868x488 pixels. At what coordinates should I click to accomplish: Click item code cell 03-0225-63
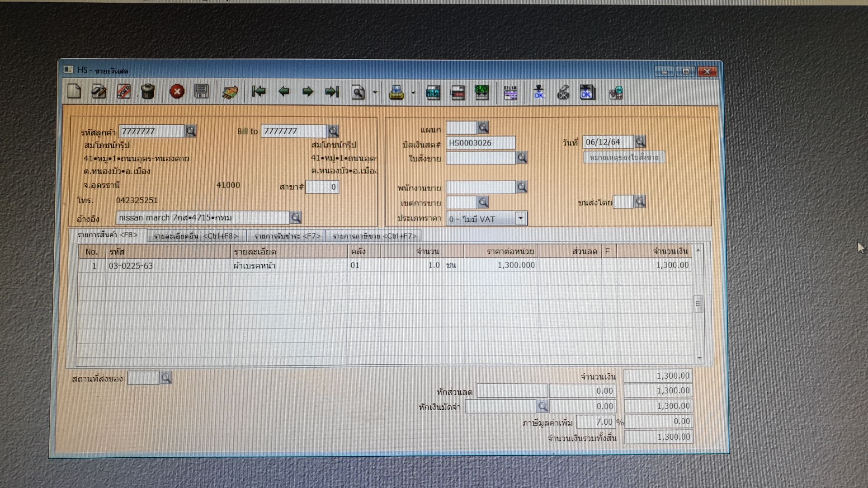tap(168, 266)
